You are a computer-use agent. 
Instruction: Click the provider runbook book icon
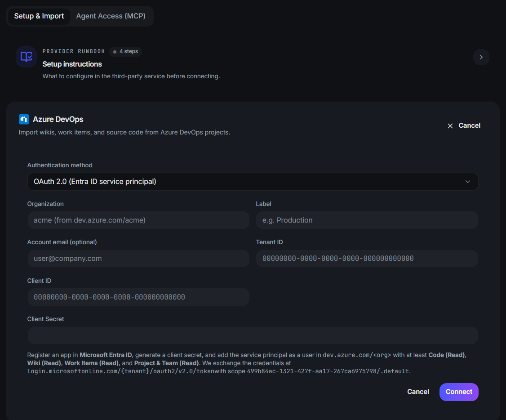26,57
